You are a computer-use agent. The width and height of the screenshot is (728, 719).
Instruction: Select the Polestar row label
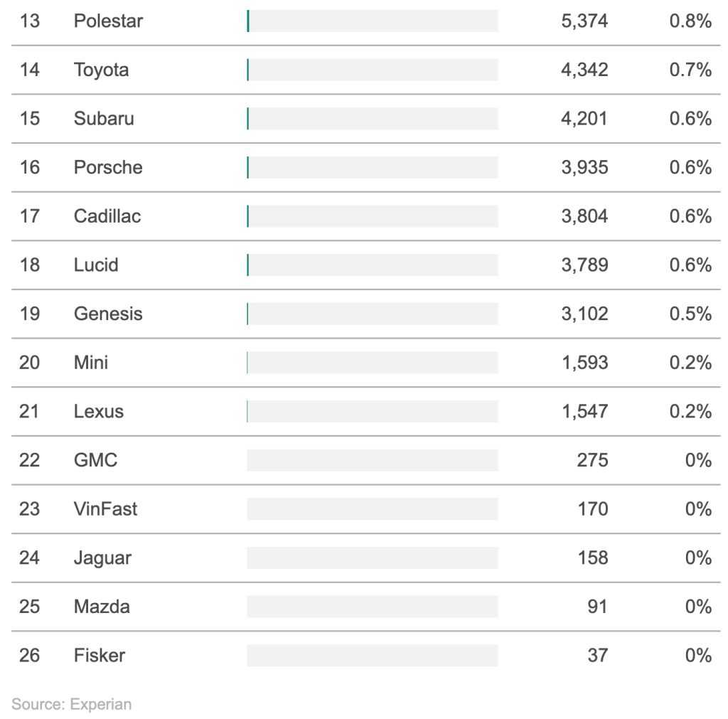point(108,21)
